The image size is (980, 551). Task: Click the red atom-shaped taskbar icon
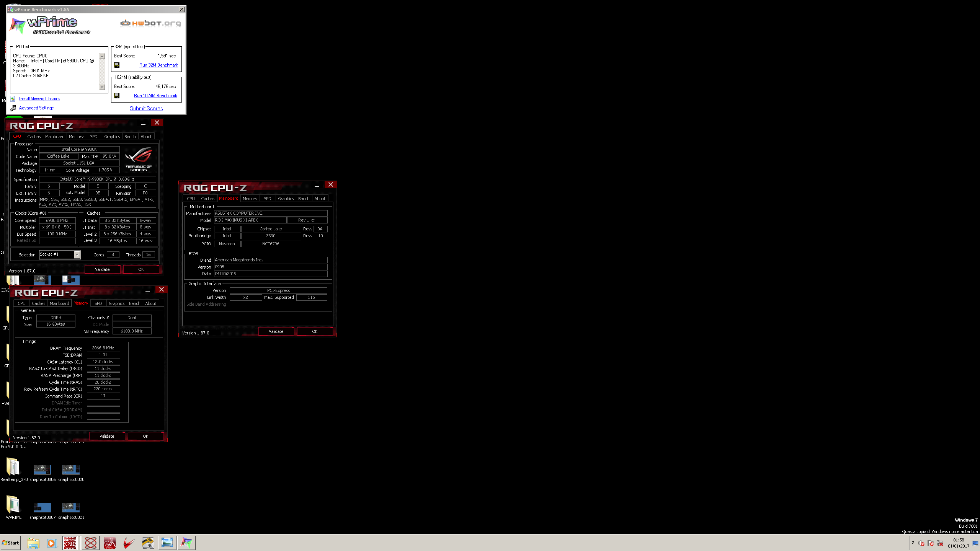point(91,543)
